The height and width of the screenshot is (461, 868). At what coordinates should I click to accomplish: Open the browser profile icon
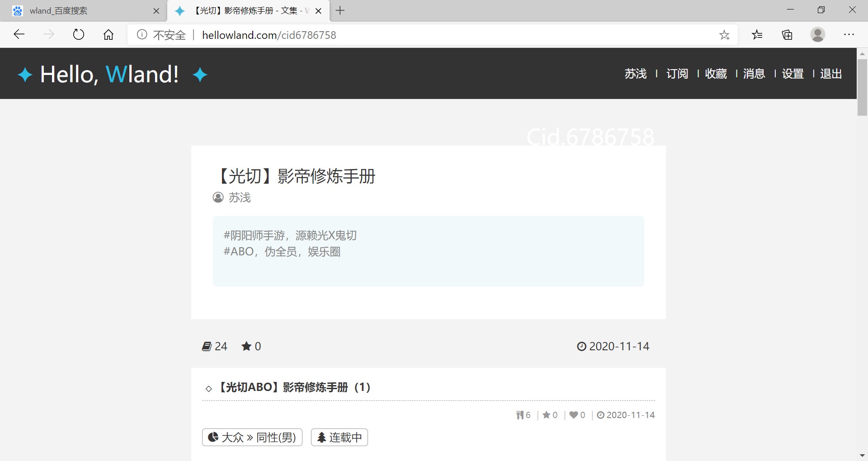[818, 34]
